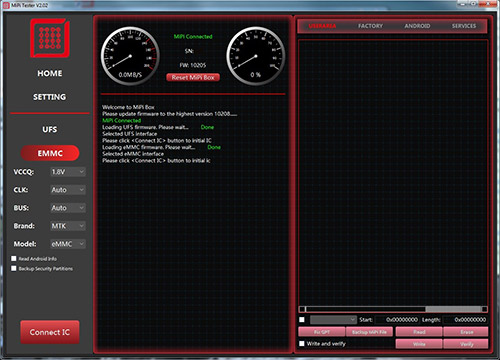Image resolution: width=500 pixels, height=360 pixels.
Task: Click the scrollbar right arrow under partition list
Action: 484,309
